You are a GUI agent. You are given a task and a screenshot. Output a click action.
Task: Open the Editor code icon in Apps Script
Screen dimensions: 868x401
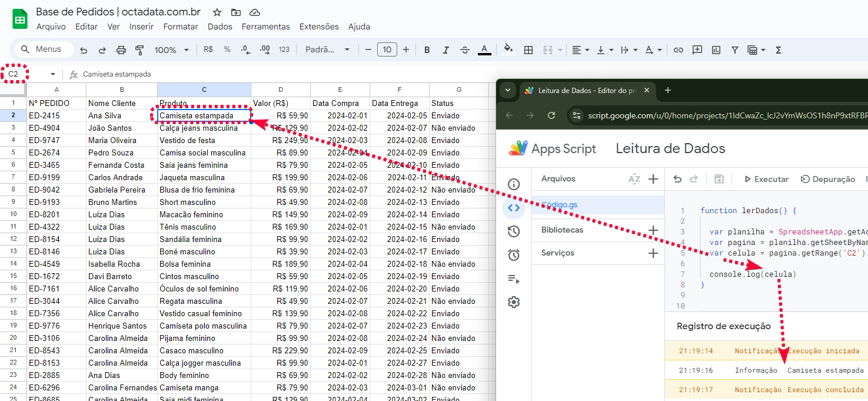[514, 207]
